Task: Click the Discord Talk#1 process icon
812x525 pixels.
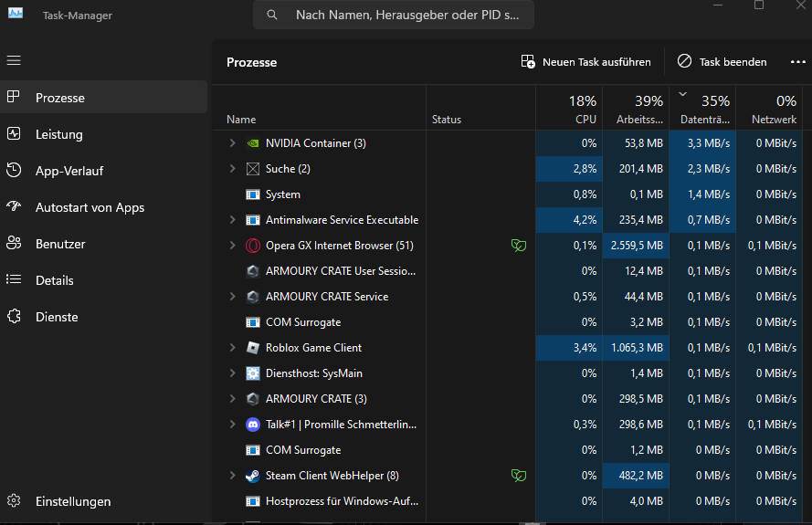Action: tap(253, 425)
